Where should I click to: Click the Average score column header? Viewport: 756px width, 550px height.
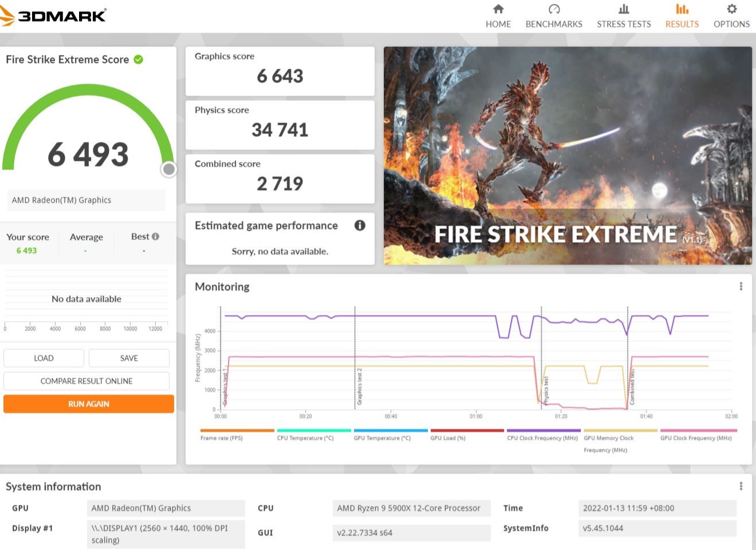click(86, 237)
